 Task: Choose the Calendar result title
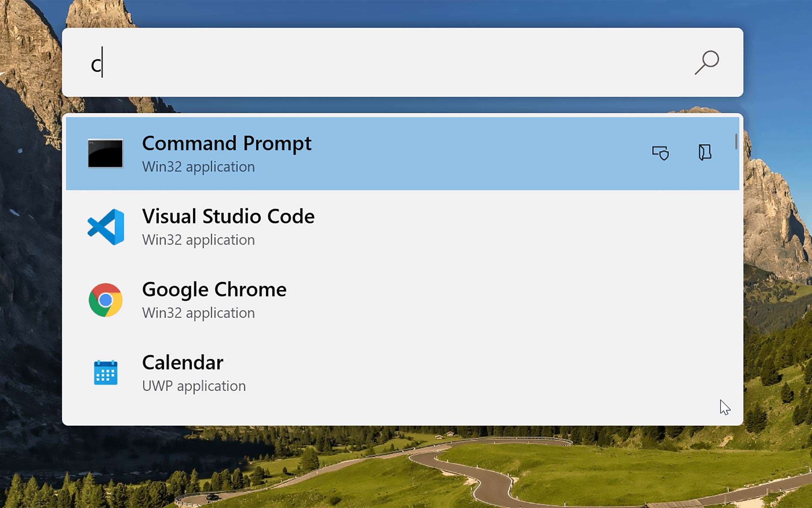[x=182, y=362]
